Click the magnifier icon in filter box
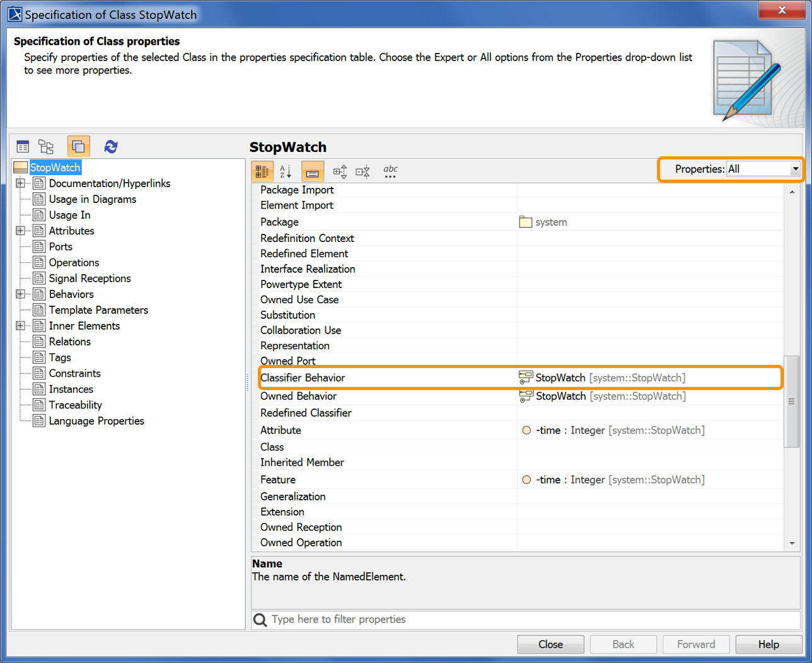 point(260,620)
